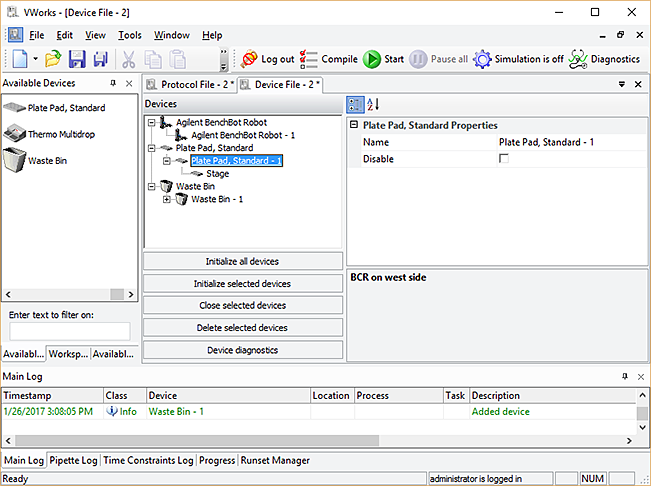
Task: Click the Log out toolbar button
Action: [267, 59]
